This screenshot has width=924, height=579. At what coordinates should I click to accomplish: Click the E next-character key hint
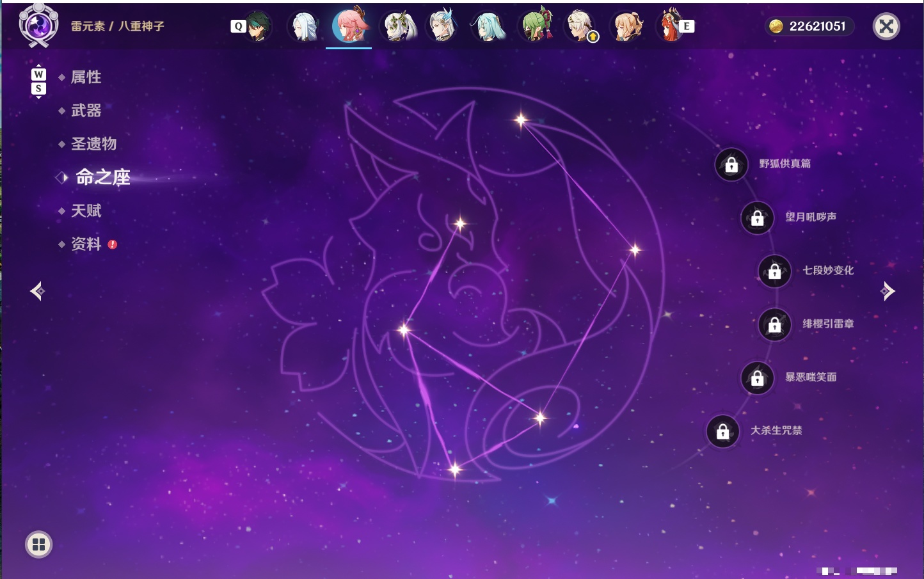pyautogui.click(x=687, y=26)
